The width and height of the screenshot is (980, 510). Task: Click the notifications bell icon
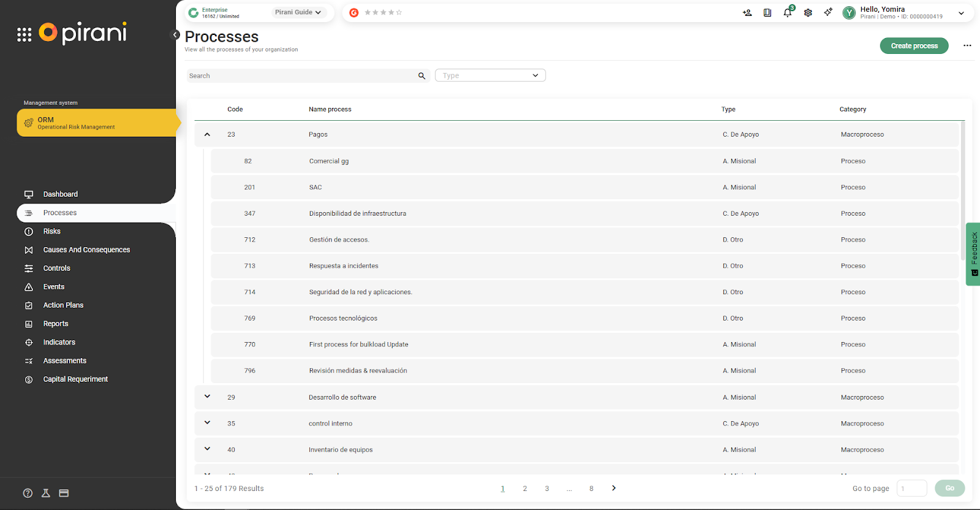pos(788,13)
